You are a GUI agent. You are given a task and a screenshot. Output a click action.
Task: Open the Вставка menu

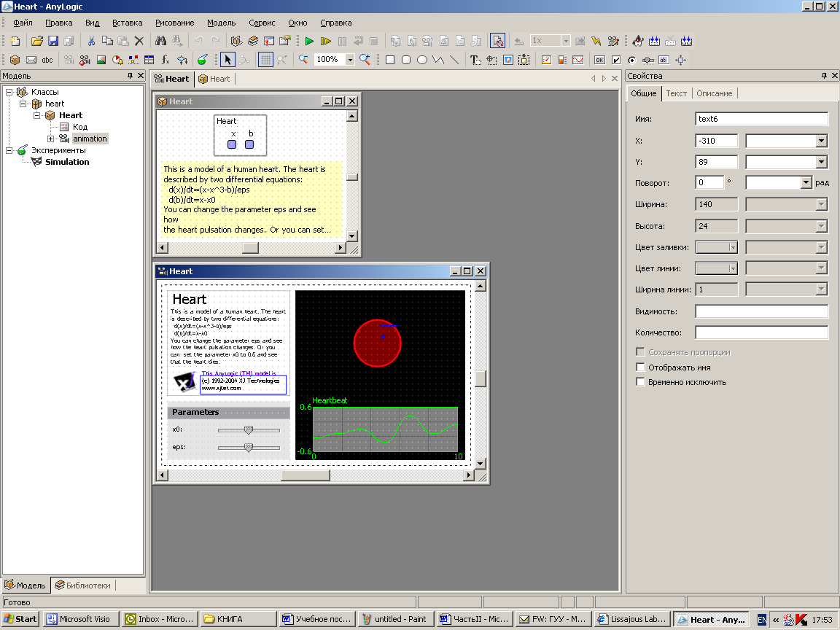click(x=128, y=23)
